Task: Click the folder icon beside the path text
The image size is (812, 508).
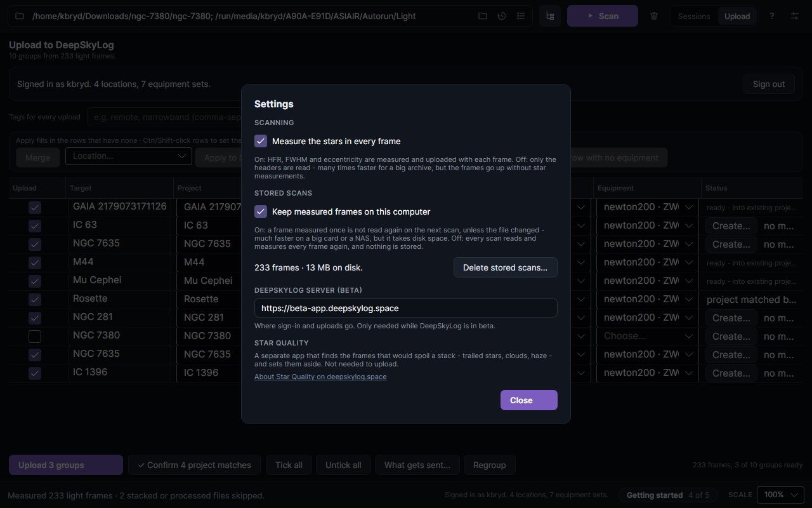Action: pos(20,16)
